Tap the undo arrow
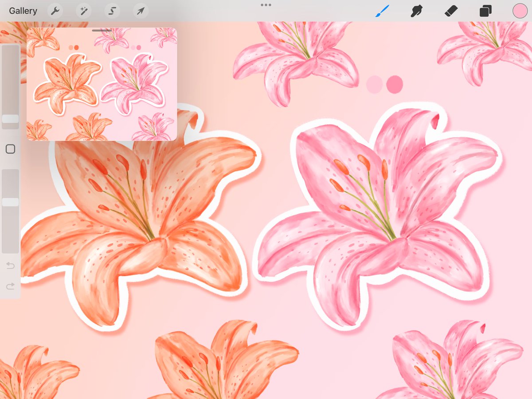 pyautogui.click(x=10, y=266)
